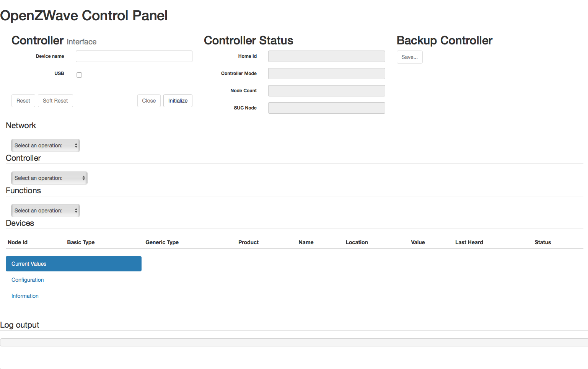The image size is (588, 369).
Task: Click the Value column header
Action: click(418, 242)
